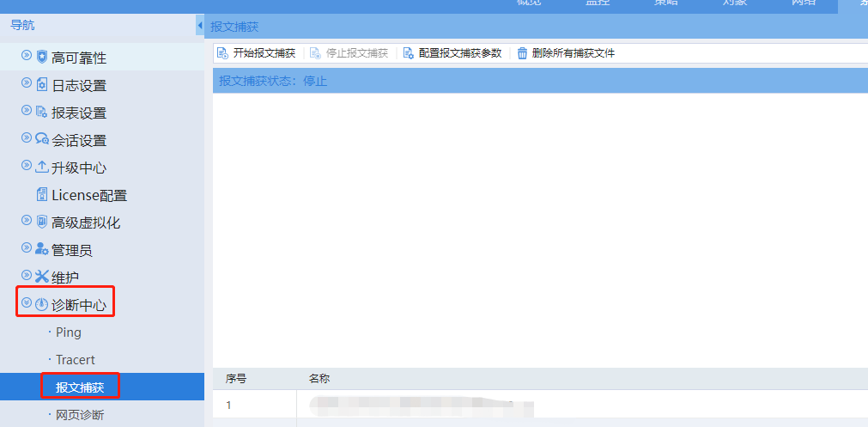Open 升级中心 label in navigation
Viewport: 868px width, 427px height.
tap(79, 168)
